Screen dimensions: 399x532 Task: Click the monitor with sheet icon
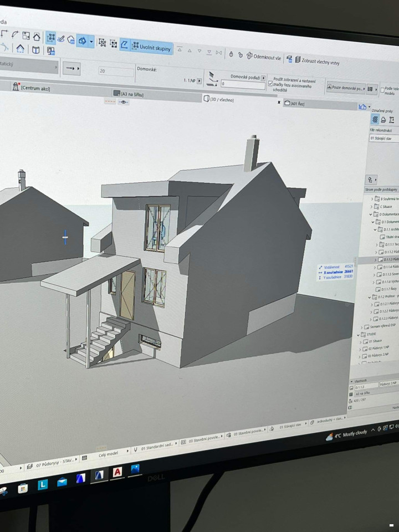pos(51,51)
